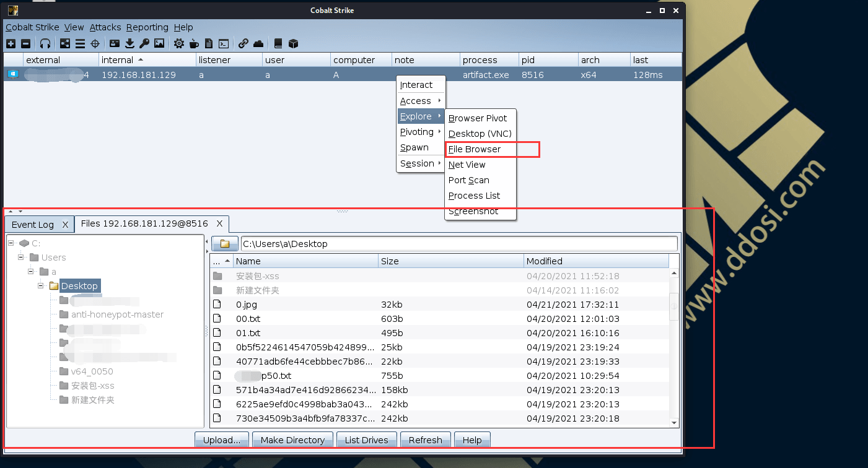Collapse the Desktop tree node
This screenshot has width=868, height=468.
(x=41, y=286)
